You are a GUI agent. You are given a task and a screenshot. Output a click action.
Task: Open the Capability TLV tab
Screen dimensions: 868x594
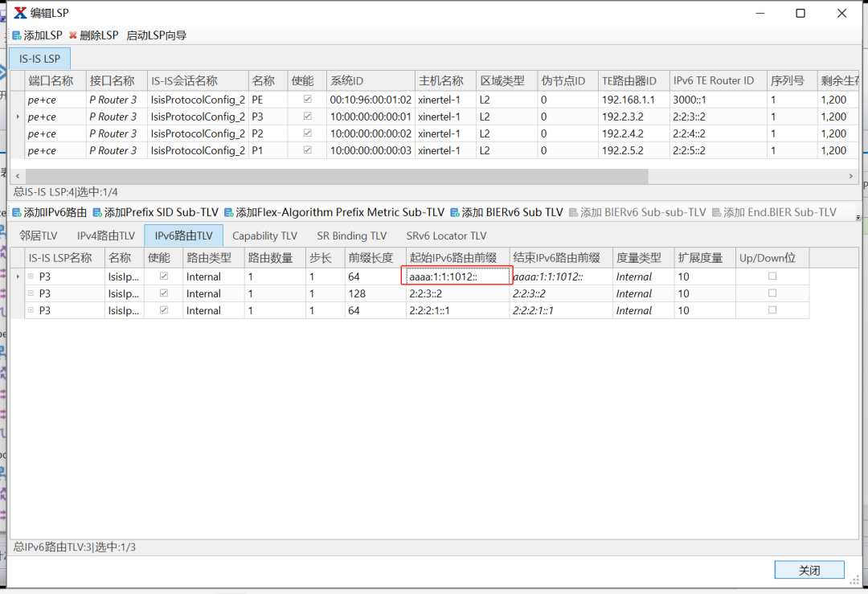point(264,236)
